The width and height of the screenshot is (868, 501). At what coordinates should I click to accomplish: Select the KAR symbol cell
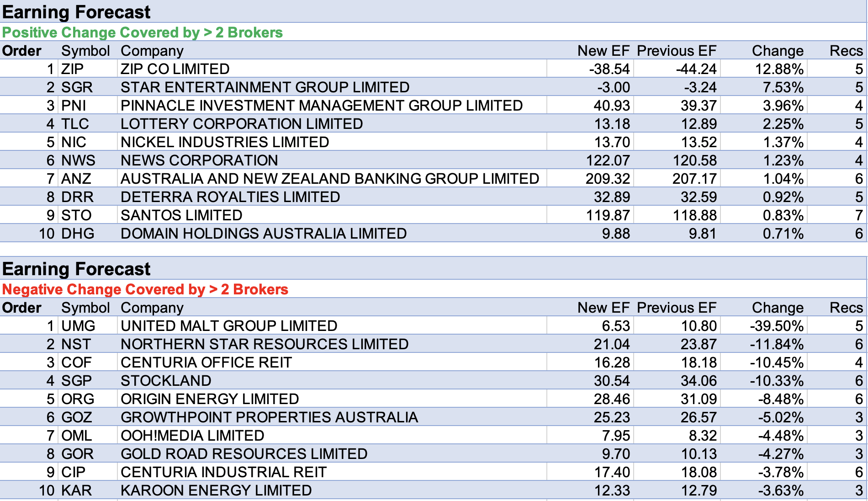[x=76, y=490]
